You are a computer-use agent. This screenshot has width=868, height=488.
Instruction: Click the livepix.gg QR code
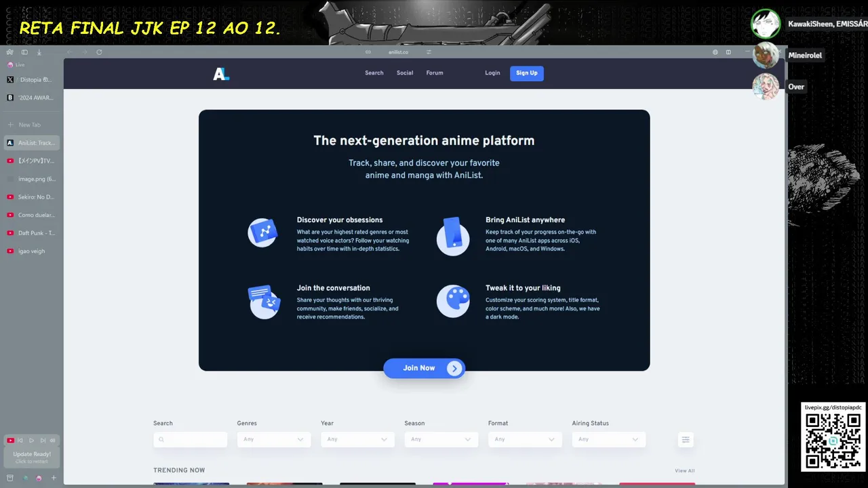click(833, 440)
